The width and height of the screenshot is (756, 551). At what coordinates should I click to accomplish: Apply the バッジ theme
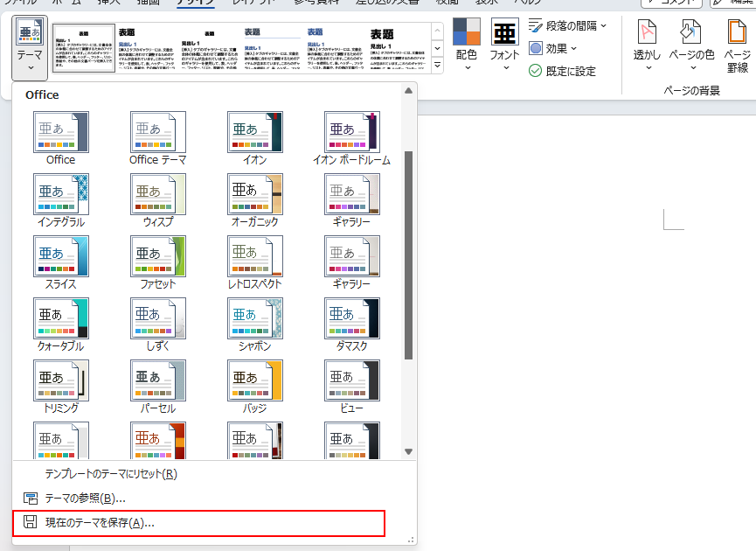pyautogui.click(x=255, y=380)
